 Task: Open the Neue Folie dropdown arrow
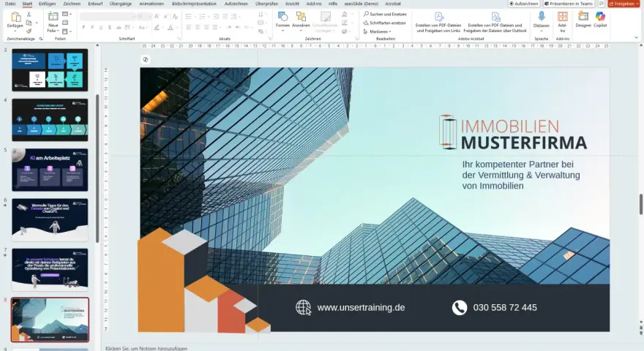[x=56, y=31]
